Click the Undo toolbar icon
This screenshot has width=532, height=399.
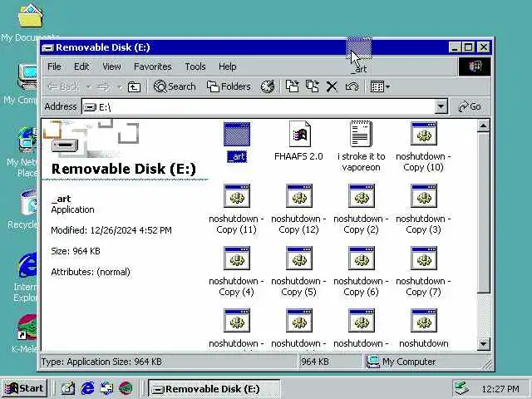pos(352,86)
